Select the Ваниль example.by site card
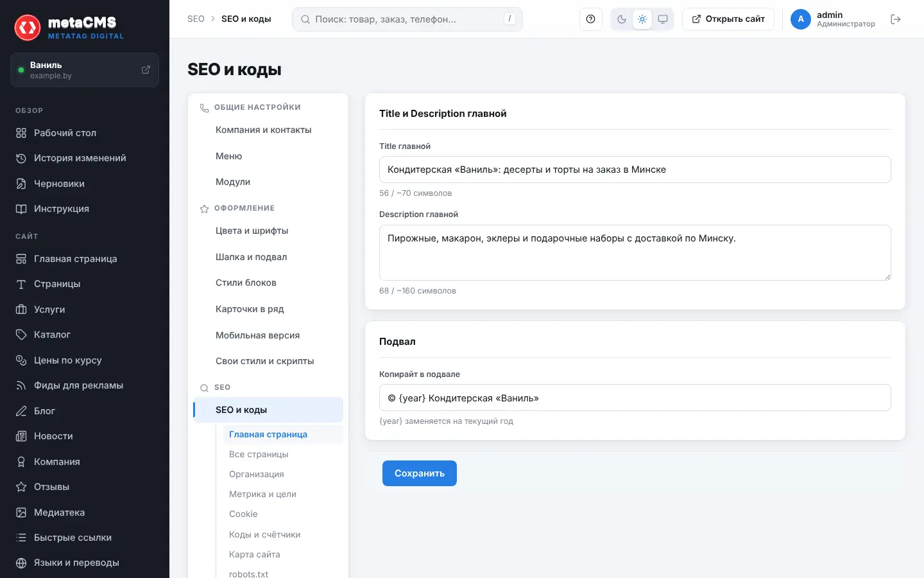924x578 pixels. (x=85, y=70)
